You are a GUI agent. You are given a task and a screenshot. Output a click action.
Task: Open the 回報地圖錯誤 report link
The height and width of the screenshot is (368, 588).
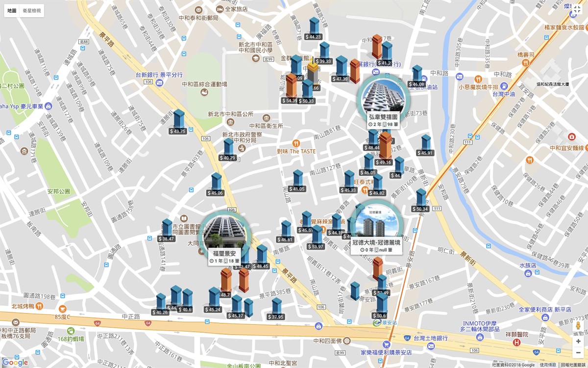573,365
